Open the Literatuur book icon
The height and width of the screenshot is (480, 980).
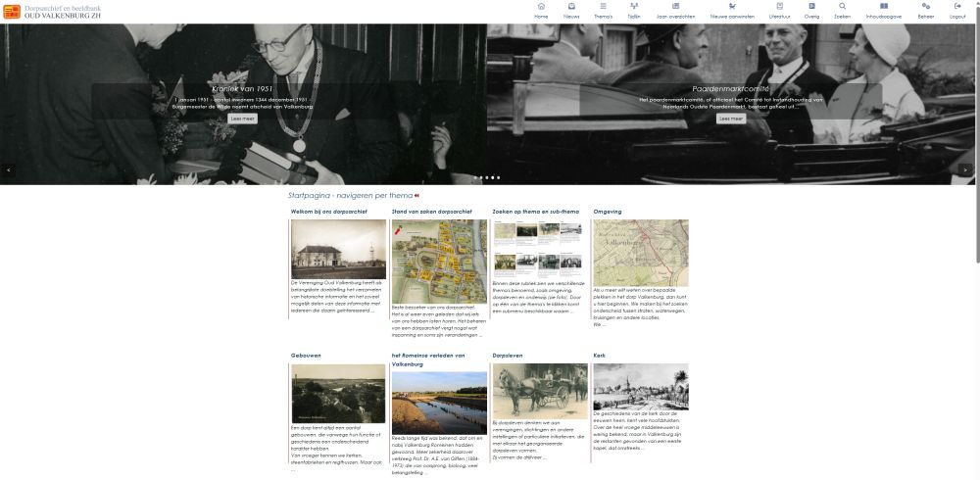[x=779, y=6]
